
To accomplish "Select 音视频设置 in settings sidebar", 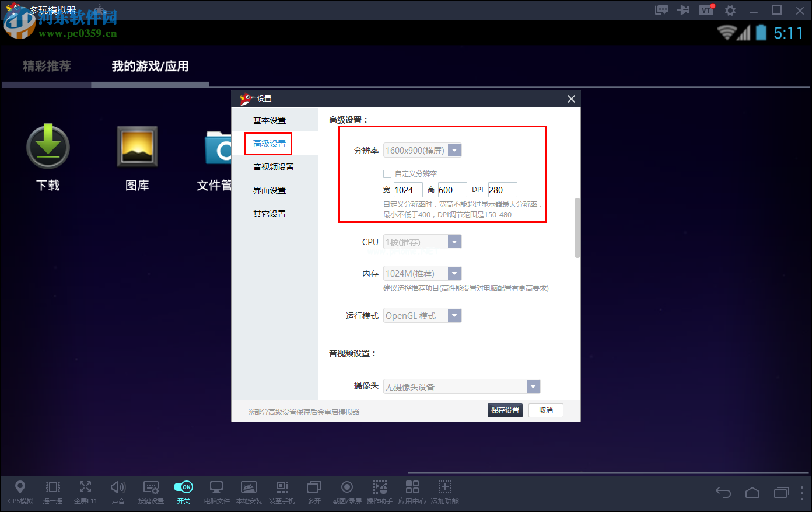I will (274, 167).
